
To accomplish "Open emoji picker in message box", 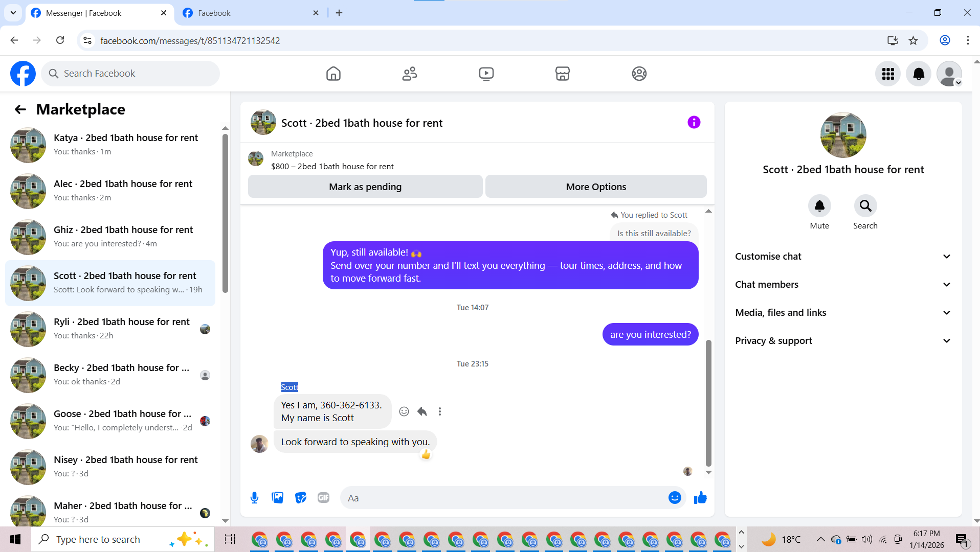I will point(675,498).
